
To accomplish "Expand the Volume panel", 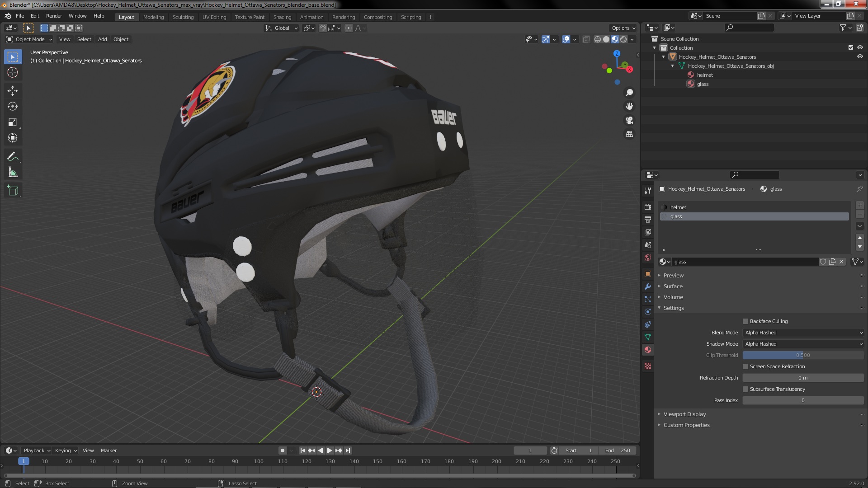I will point(673,297).
